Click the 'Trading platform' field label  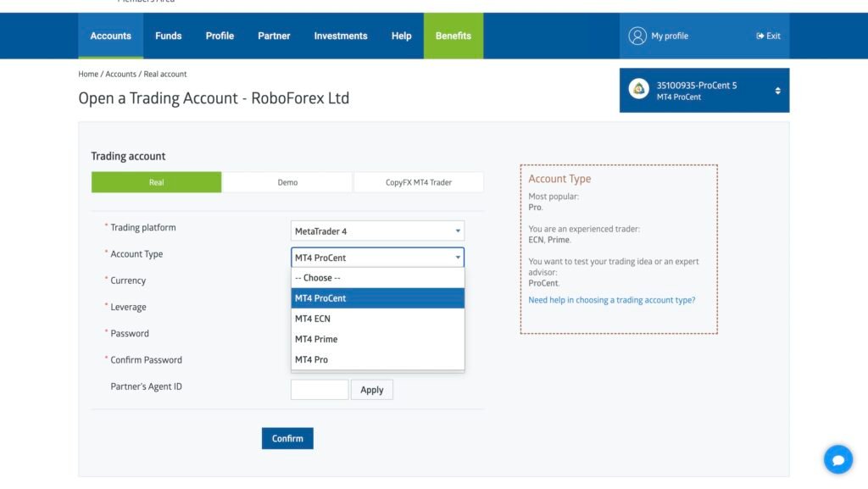click(142, 227)
